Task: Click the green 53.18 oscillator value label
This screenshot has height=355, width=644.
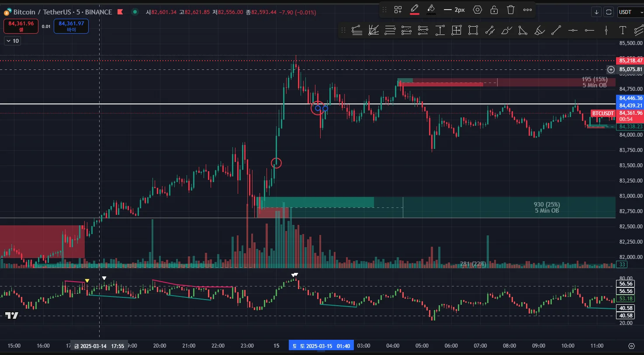Action: [x=626, y=299]
